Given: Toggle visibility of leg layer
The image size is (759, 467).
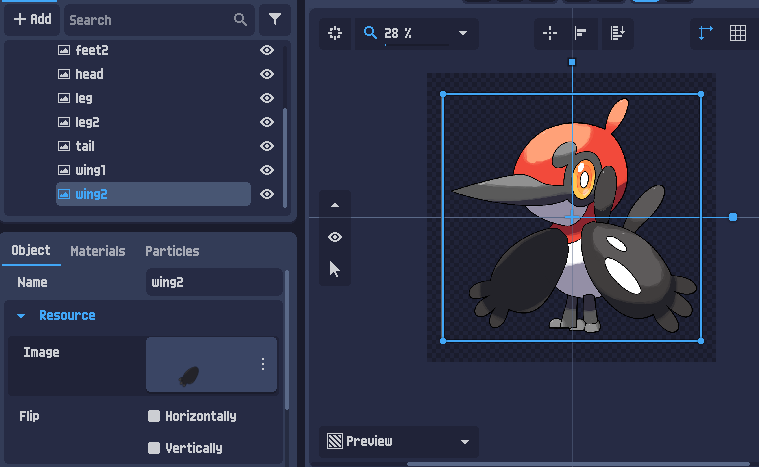Looking at the screenshot, I should [x=267, y=98].
